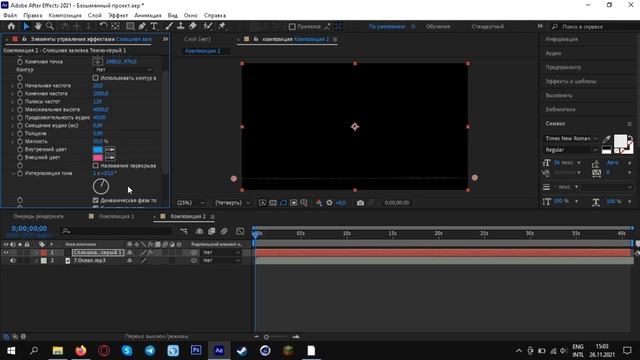The width and height of the screenshot is (640, 360).
Task: Uncheck the Динамическая фаза checkbox
Action: tap(96, 200)
